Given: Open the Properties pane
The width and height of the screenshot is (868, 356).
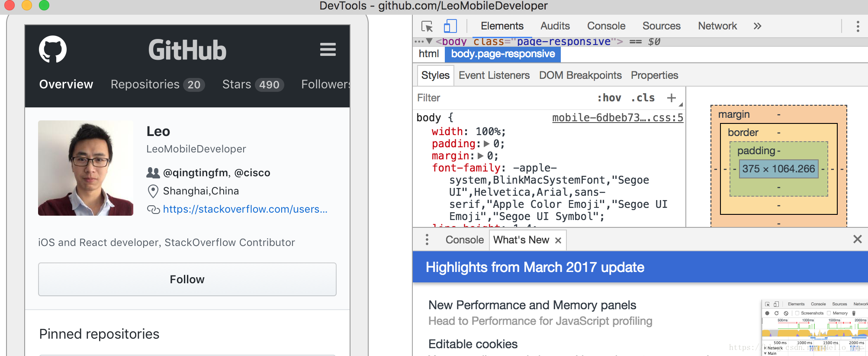Looking at the screenshot, I should tap(654, 75).
